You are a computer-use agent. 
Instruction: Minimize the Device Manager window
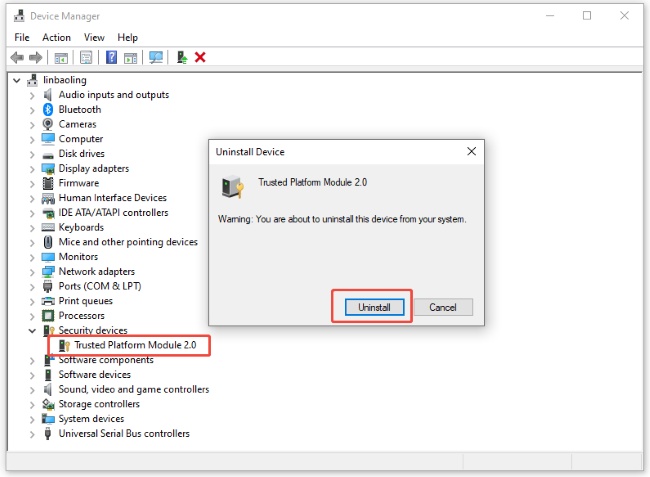pyautogui.click(x=550, y=16)
